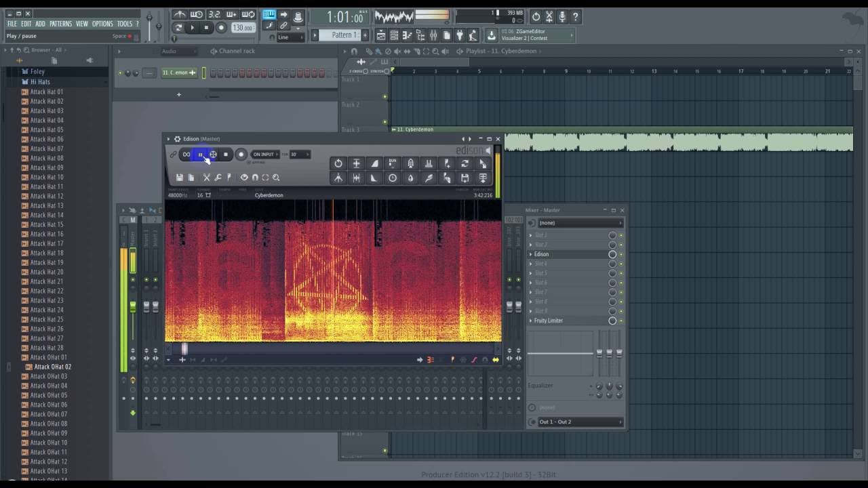868x488 pixels.
Task: Open the EDIT menu
Action: [x=26, y=24]
